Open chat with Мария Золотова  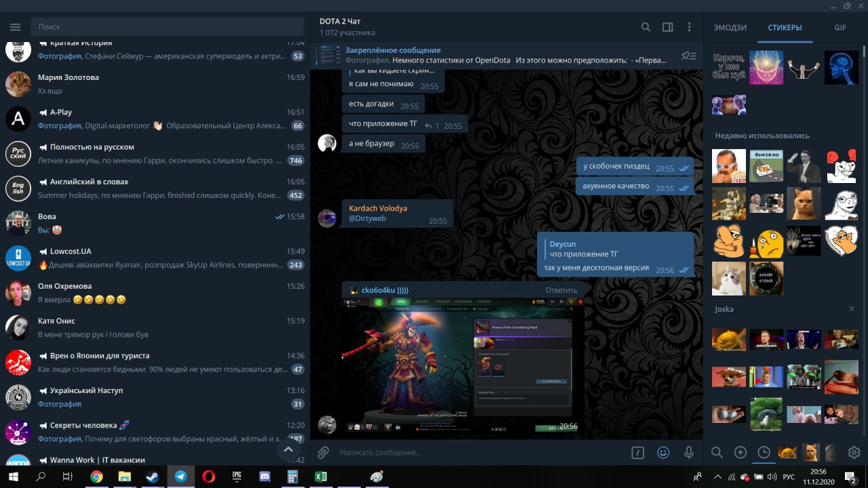pyautogui.click(x=155, y=84)
